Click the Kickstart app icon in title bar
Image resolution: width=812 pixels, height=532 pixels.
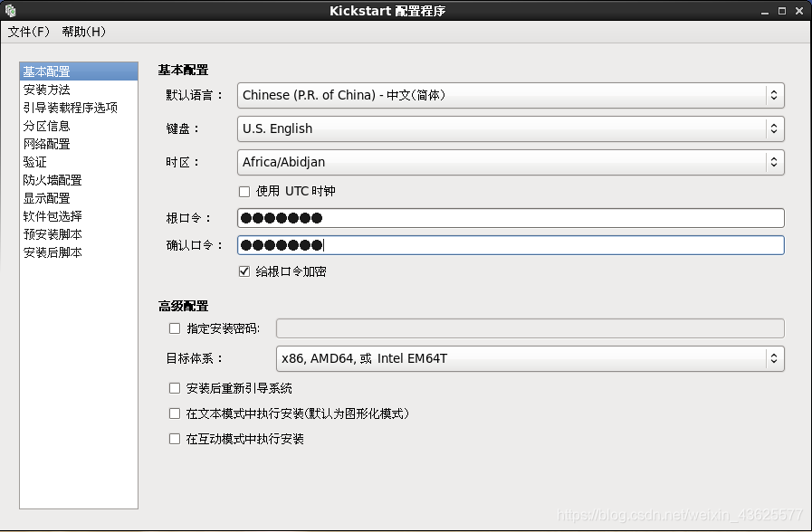pyautogui.click(x=10, y=10)
